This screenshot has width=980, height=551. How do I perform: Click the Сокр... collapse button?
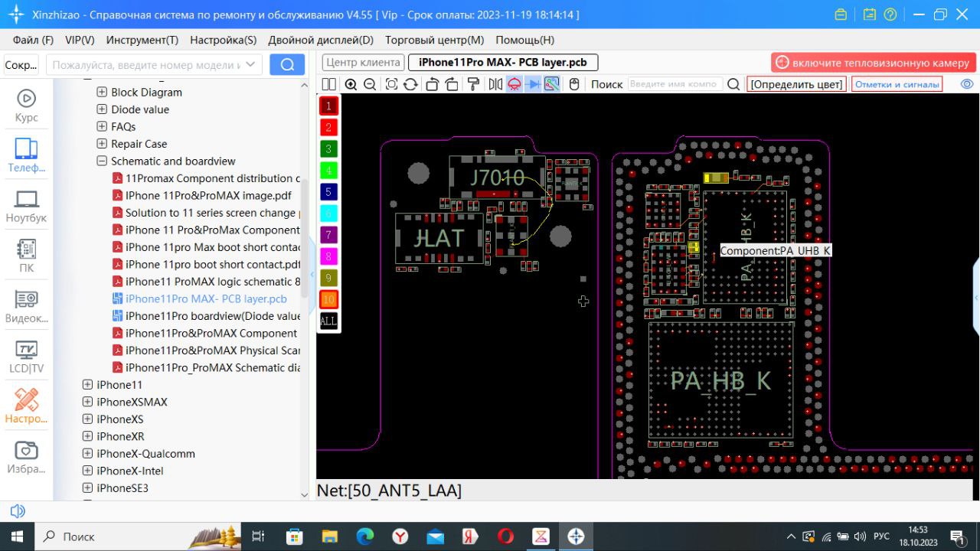(21, 65)
